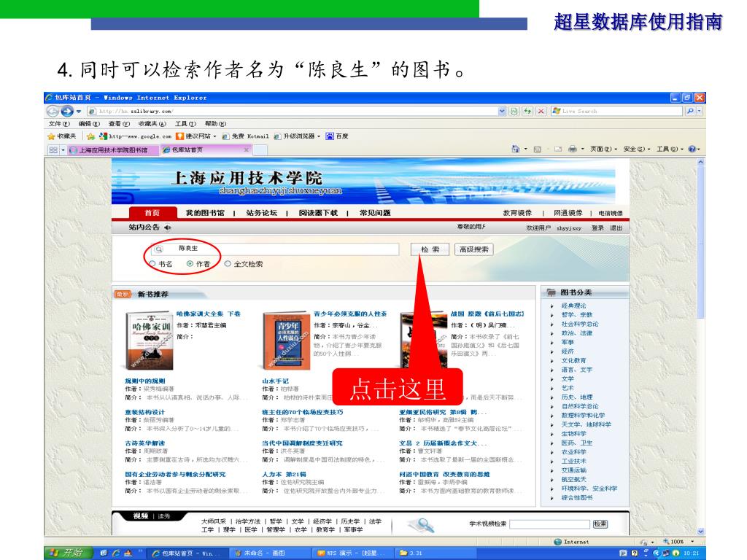Click the Refresh page icon
The image size is (747, 560).
tap(527, 111)
